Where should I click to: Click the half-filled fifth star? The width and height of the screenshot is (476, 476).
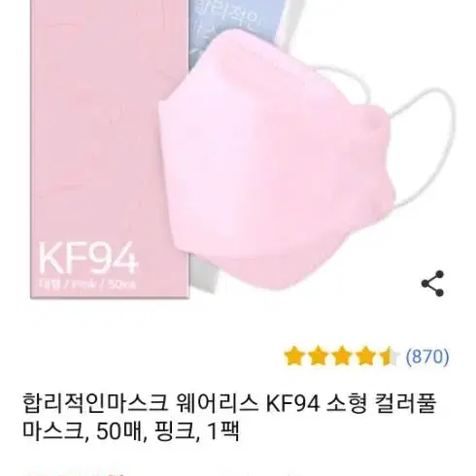(389, 357)
